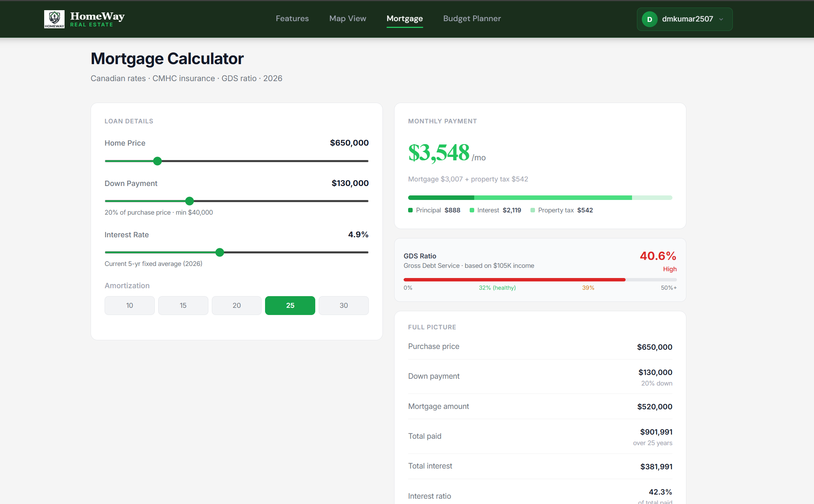Screen dimensions: 814x504
Task: Select 10-year amortization option
Action: (x=129, y=306)
